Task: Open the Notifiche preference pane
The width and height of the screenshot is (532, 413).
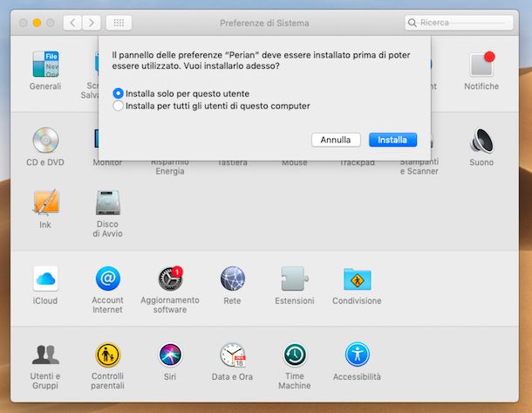Action: click(481, 65)
